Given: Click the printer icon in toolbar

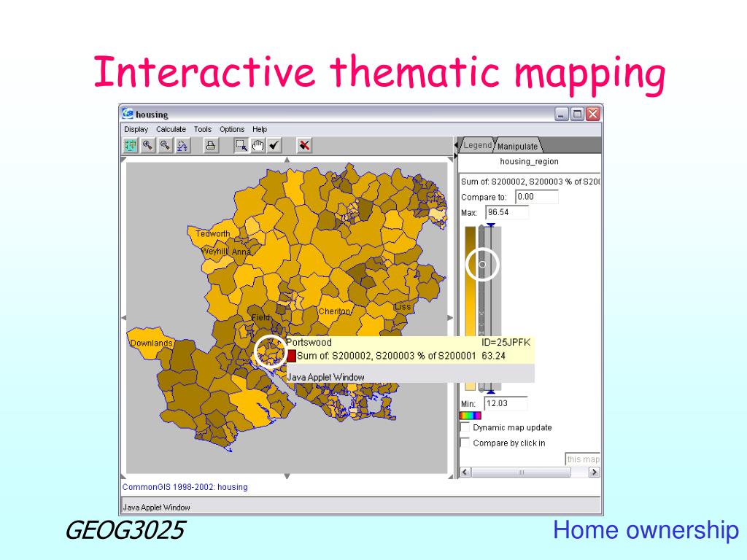Looking at the screenshot, I should (211, 145).
